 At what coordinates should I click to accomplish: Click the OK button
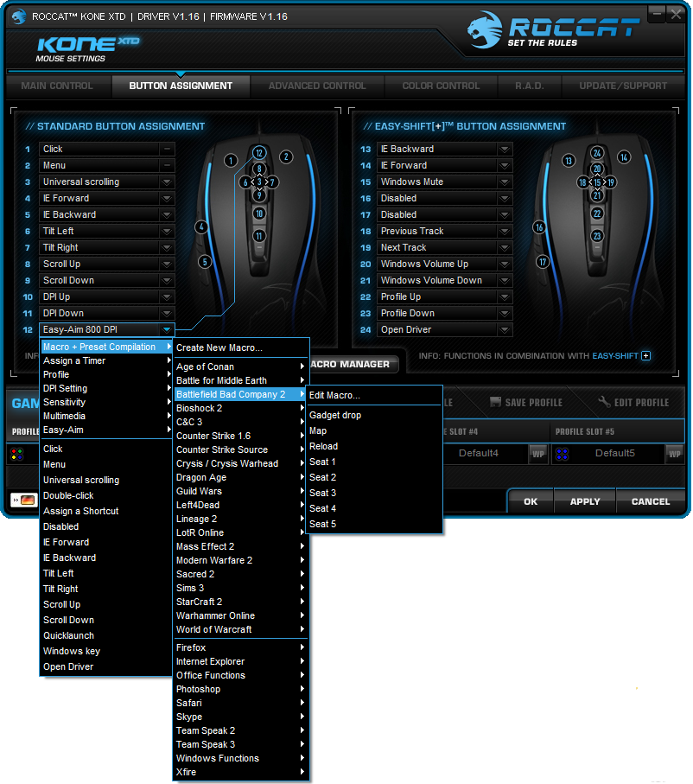[531, 501]
